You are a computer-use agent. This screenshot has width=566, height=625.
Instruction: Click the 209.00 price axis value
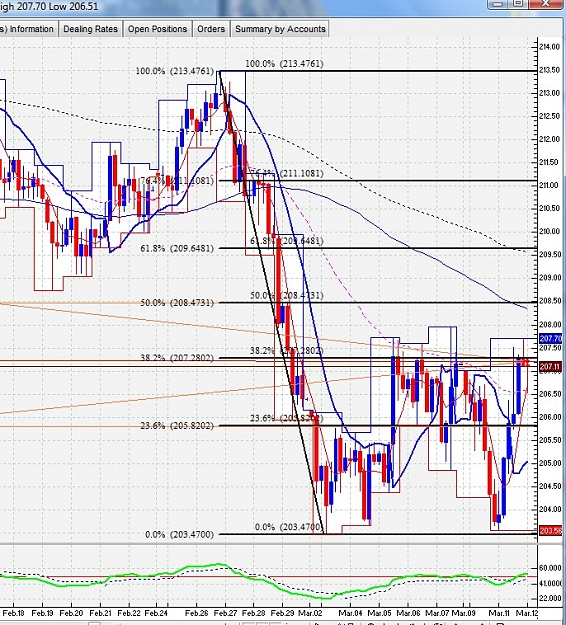[550, 277]
